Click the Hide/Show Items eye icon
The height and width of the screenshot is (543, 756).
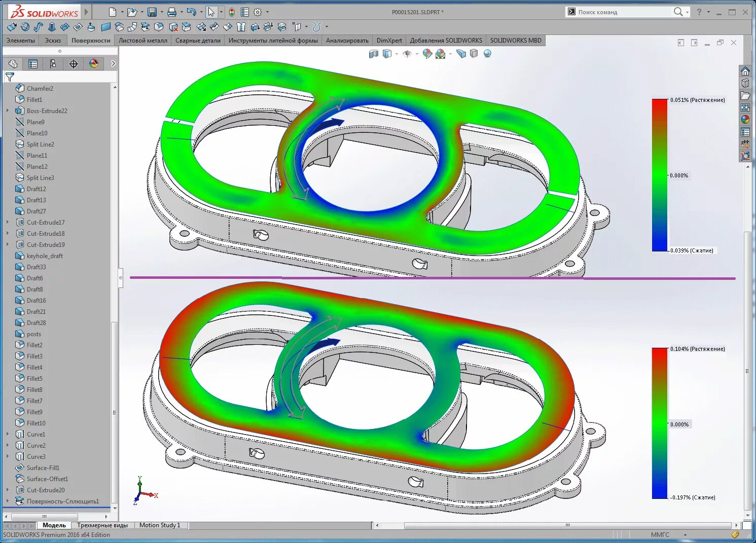[408, 53]
